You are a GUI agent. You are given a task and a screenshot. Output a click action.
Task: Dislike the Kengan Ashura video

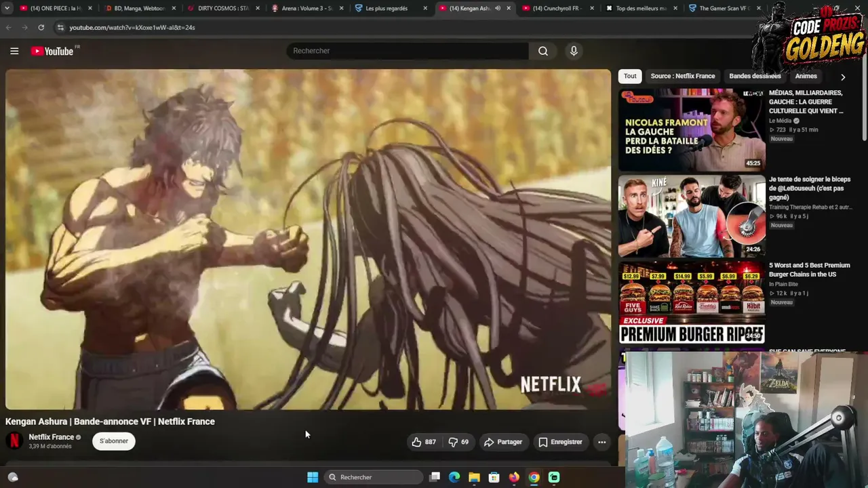(458, 442)
